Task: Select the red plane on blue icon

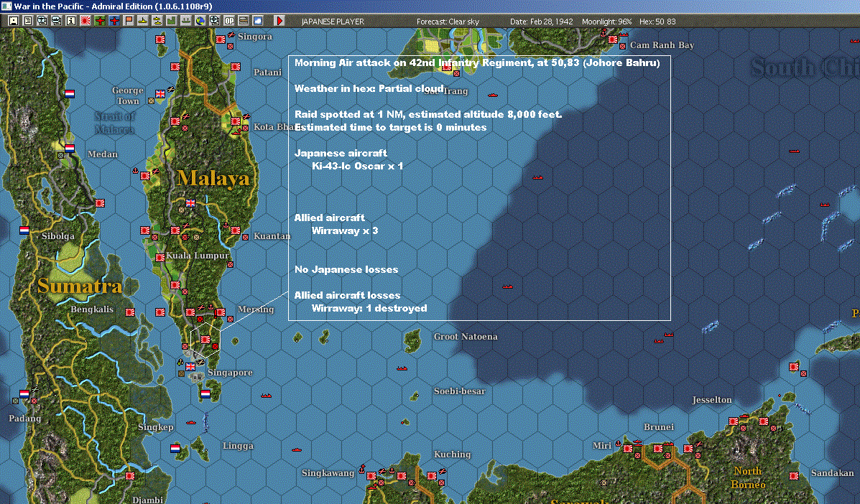Action: (114, 21)
